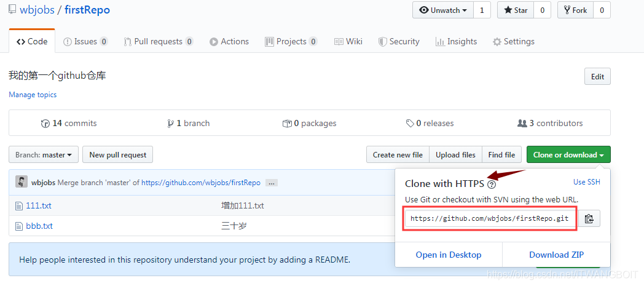This screenshot has height=286, width=644.
Task: Open the firstRepo repository link
Action: tap(87, 10)
